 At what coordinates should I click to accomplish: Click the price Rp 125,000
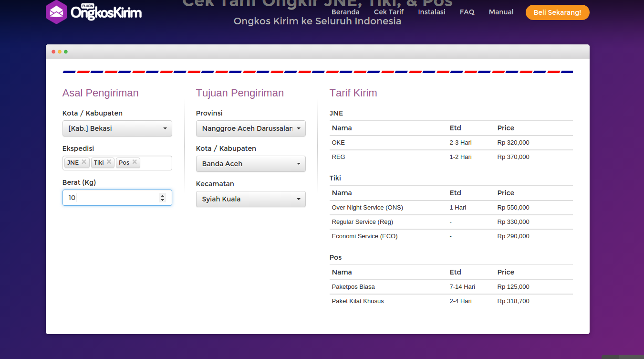pos(513,287)
